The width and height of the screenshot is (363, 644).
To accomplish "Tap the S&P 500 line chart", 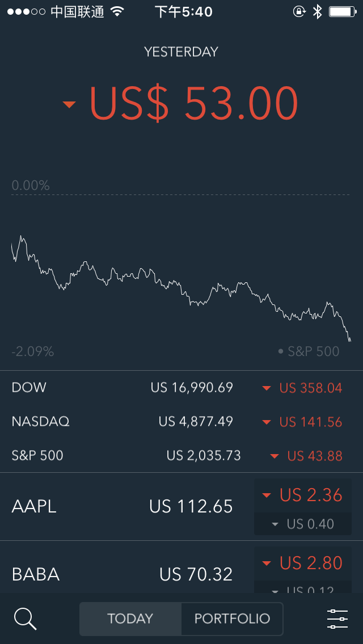I will pos(181,287).
